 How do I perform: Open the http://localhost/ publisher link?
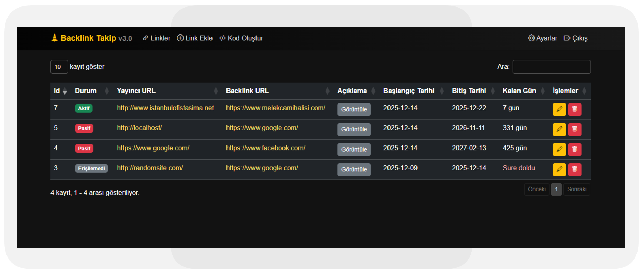click(x=139, y=128)
